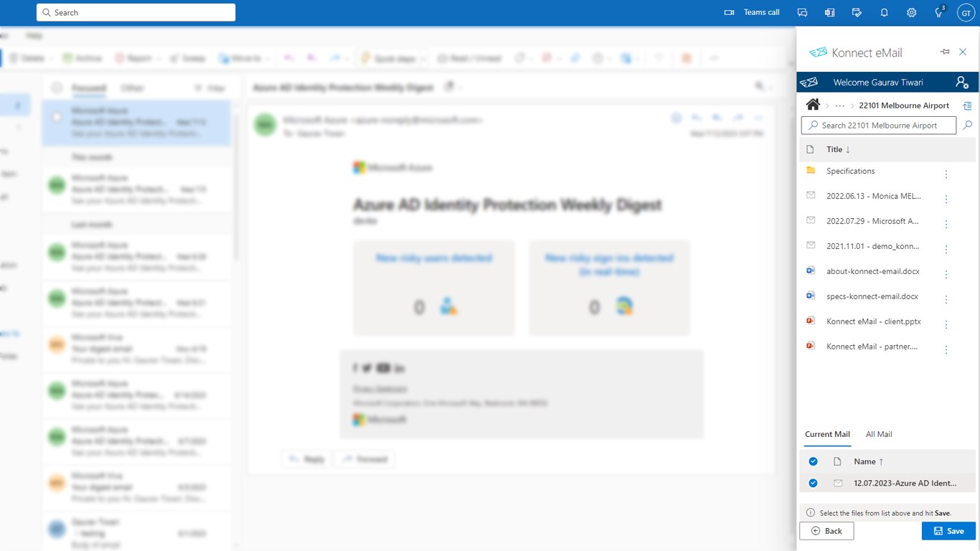Expand the breadcrumb ellipsis in Konnect panel
This screenshot has width=980, height=551.
click(x=839, y=105)
